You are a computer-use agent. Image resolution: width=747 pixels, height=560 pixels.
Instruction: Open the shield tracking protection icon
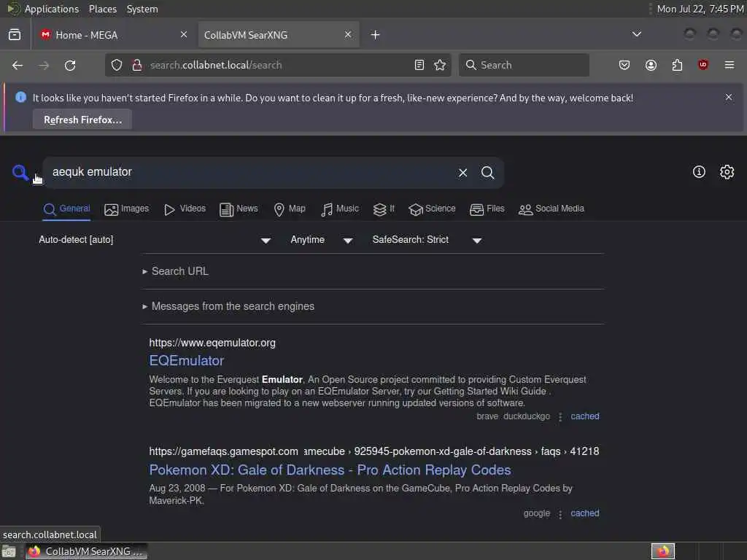(117, 65)
